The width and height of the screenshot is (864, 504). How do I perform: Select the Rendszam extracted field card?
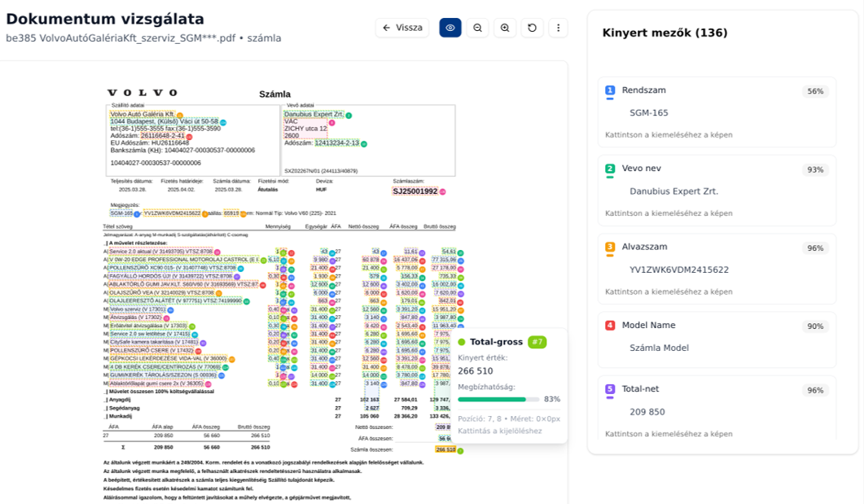(717, 112)
